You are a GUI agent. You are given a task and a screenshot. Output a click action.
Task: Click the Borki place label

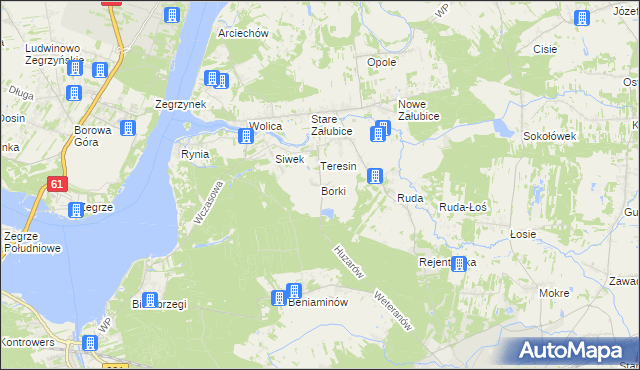(333, 191)
